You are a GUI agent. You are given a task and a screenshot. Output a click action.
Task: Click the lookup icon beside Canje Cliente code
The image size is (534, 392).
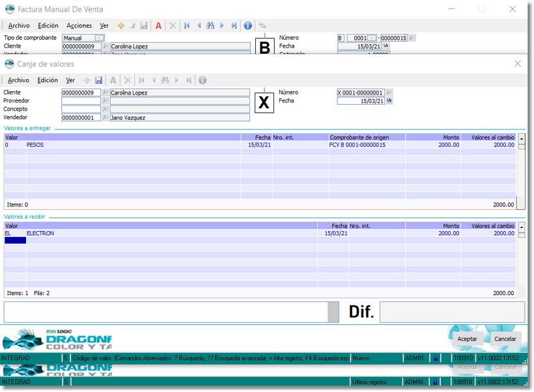click(105, 92)
